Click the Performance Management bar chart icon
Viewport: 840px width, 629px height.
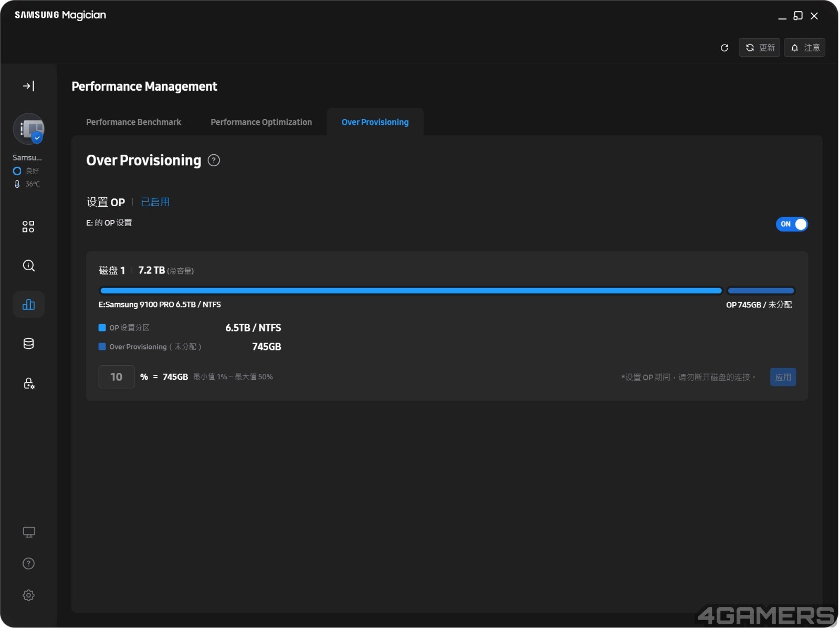tap(28, 305)
